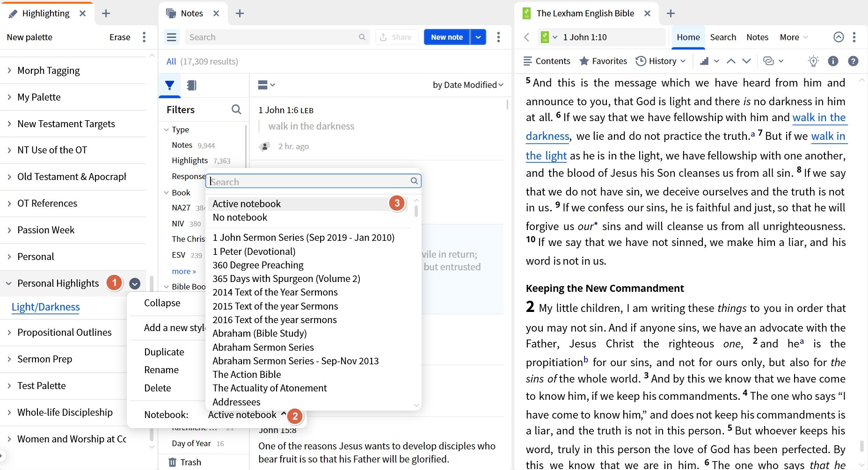Open the Notes tab in Bible panel

(757, 37)
